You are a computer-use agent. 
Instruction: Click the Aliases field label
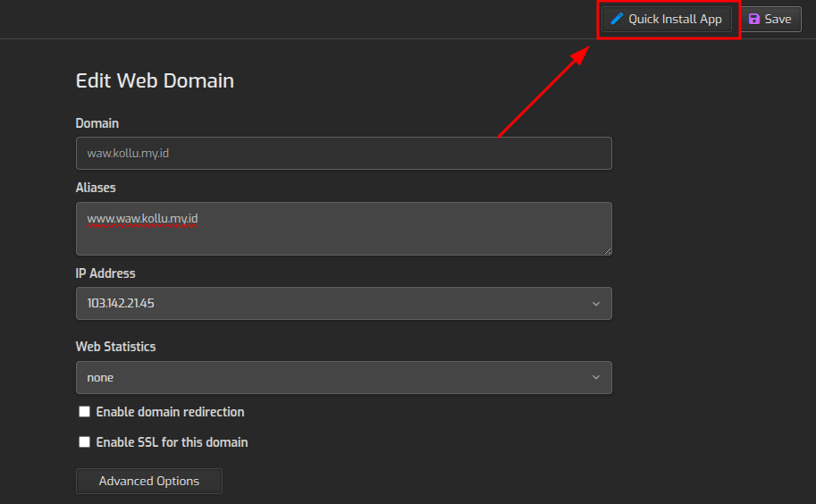96,188
